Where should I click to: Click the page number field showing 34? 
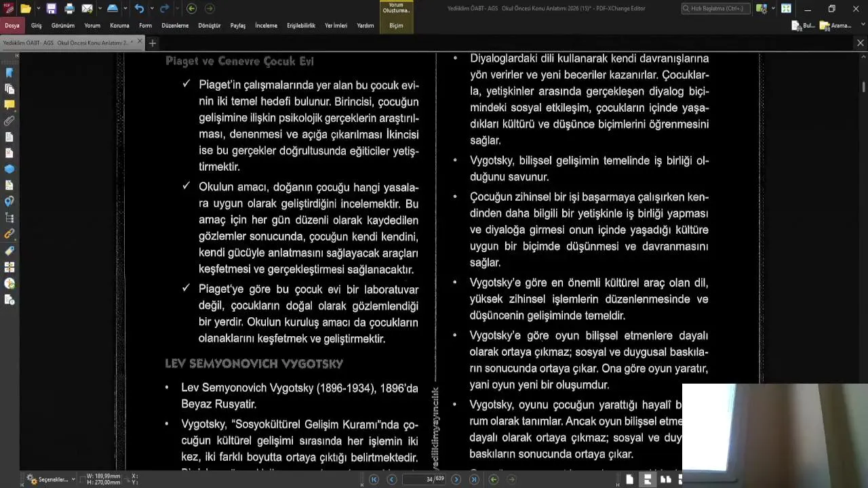point(424,479)
